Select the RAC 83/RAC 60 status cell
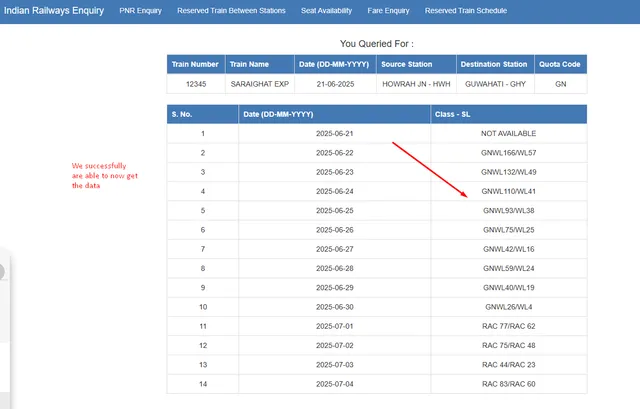640x409 pixels. tap(508, 384)
